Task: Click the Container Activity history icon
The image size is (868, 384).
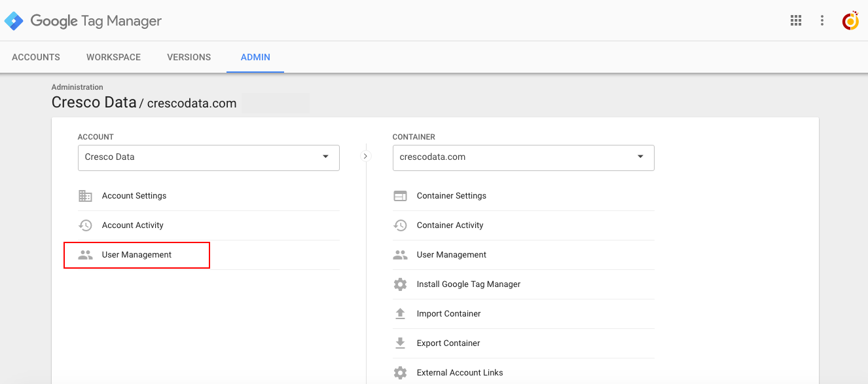Action: (x=400, y=225)
